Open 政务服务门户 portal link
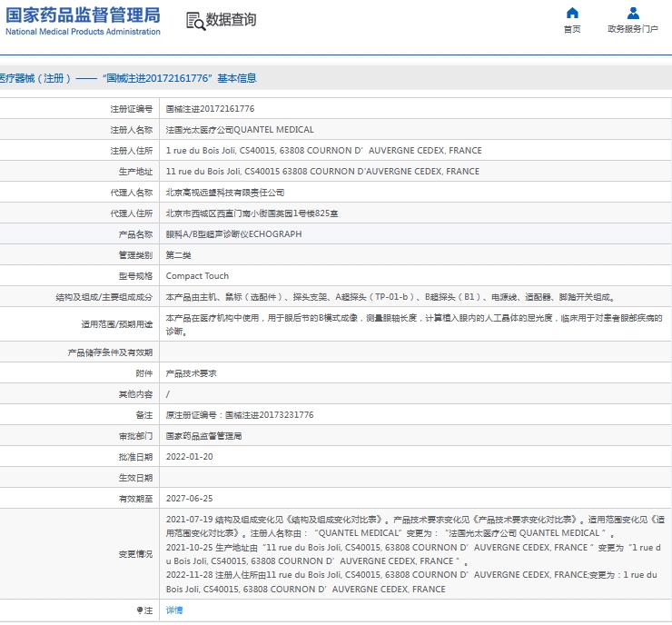 [x=633, y=29]
